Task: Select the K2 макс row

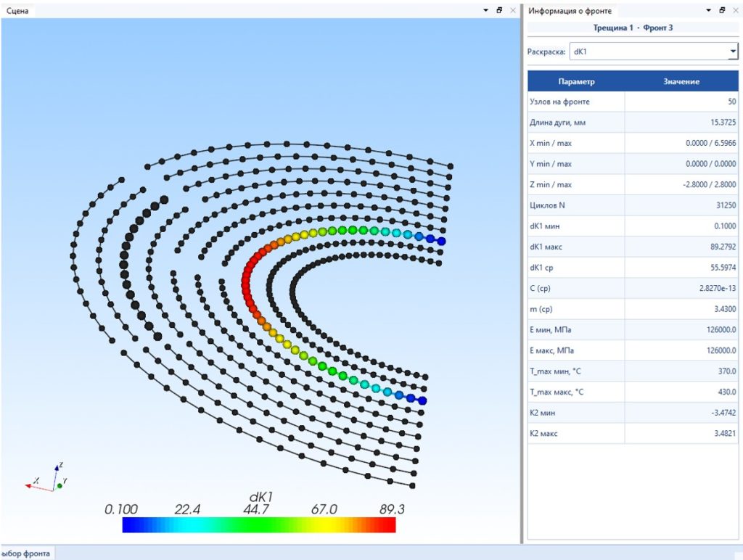Action: pos(633,433)
